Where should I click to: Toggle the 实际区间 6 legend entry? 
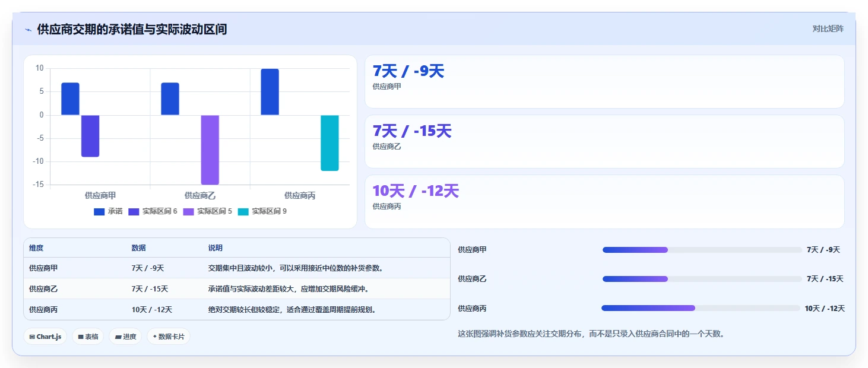[x=153, y=211]
